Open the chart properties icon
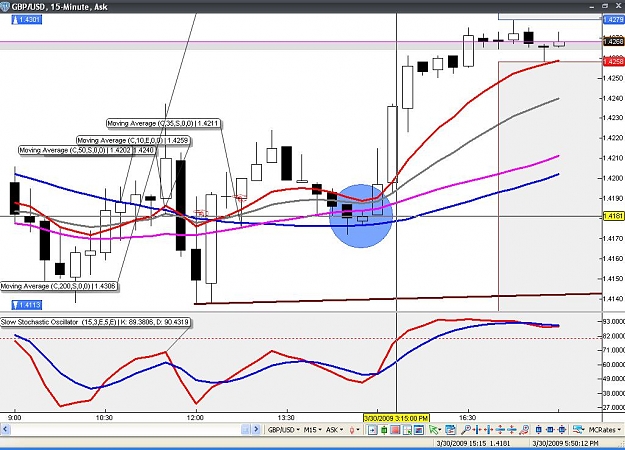This screenshot has height=450, width=625. click(x=450, y=430)
